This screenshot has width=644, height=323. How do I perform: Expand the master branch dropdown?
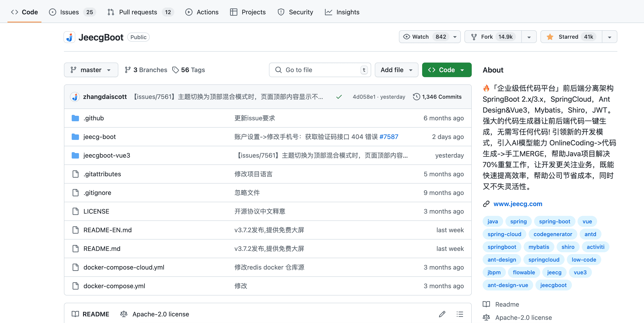click(91, 70)
